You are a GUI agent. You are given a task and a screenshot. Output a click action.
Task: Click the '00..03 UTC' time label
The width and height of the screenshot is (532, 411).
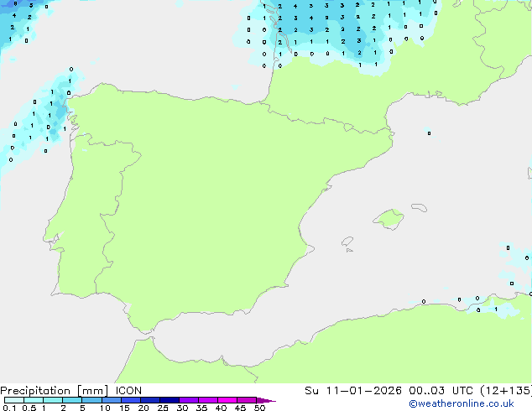click(441, 391)
